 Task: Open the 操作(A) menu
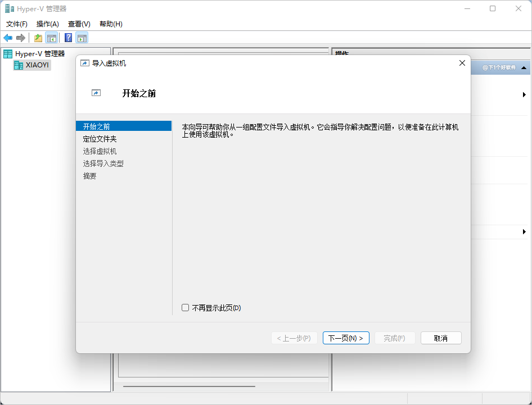coord(47,24)
